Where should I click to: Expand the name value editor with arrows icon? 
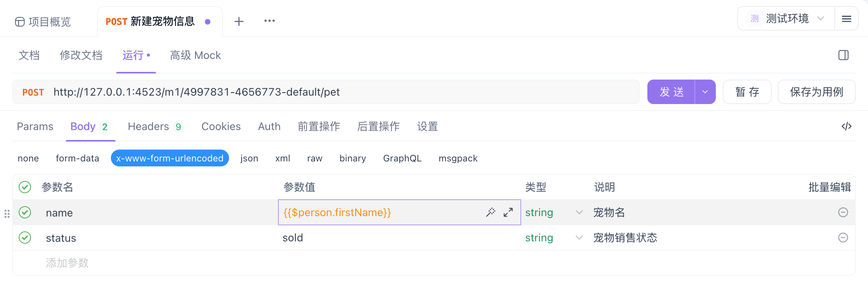pos(508,212)
